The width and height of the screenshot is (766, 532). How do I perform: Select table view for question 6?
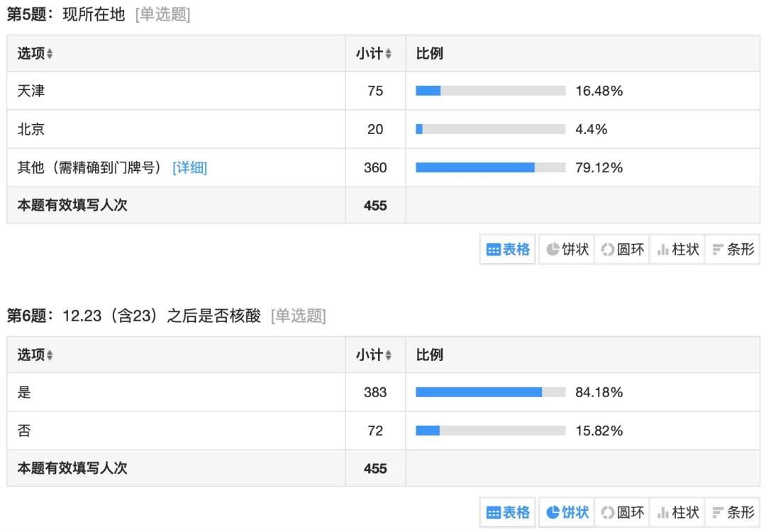point(508,512)
